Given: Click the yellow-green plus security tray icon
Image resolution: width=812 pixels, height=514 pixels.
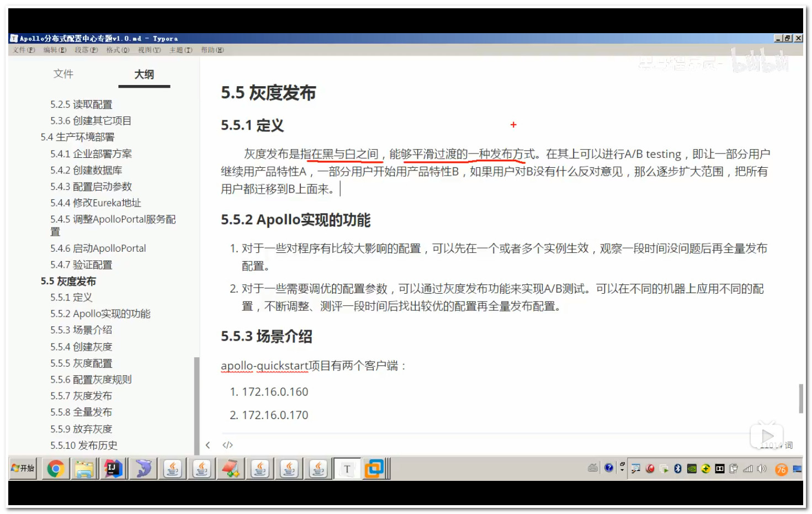Looking at the screenshot, I should [705, 469].
